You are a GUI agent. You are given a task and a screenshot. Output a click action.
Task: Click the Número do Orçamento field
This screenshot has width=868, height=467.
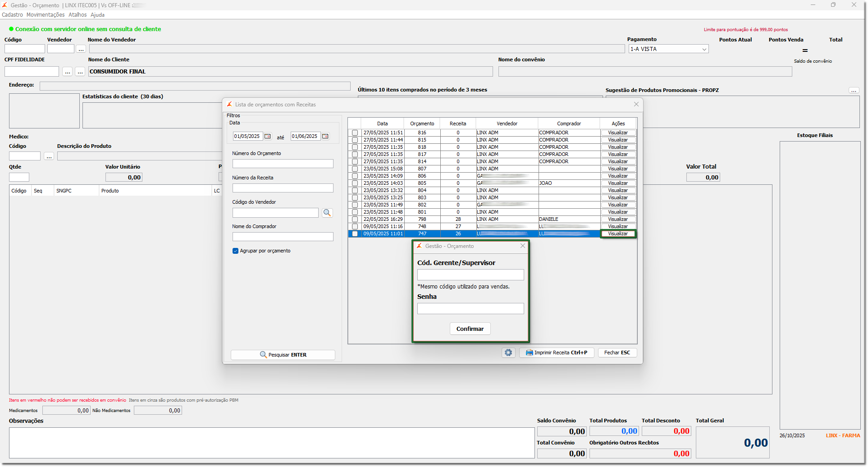(283, 164)
